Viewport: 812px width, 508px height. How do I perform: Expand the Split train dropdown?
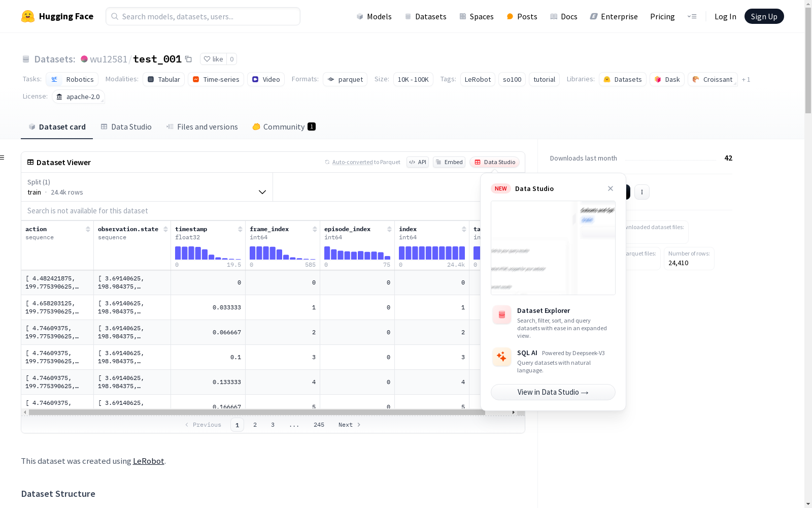(x=147, y=187)
